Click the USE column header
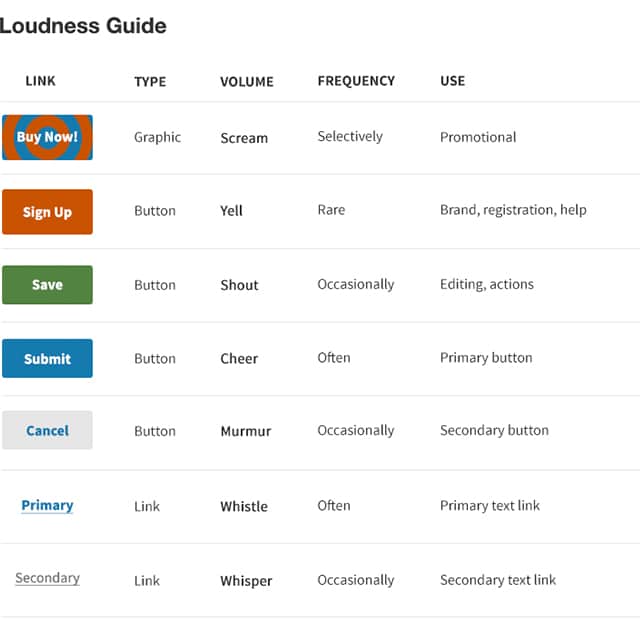The height and width of the screenshot is (632, 640). point(452,81)
